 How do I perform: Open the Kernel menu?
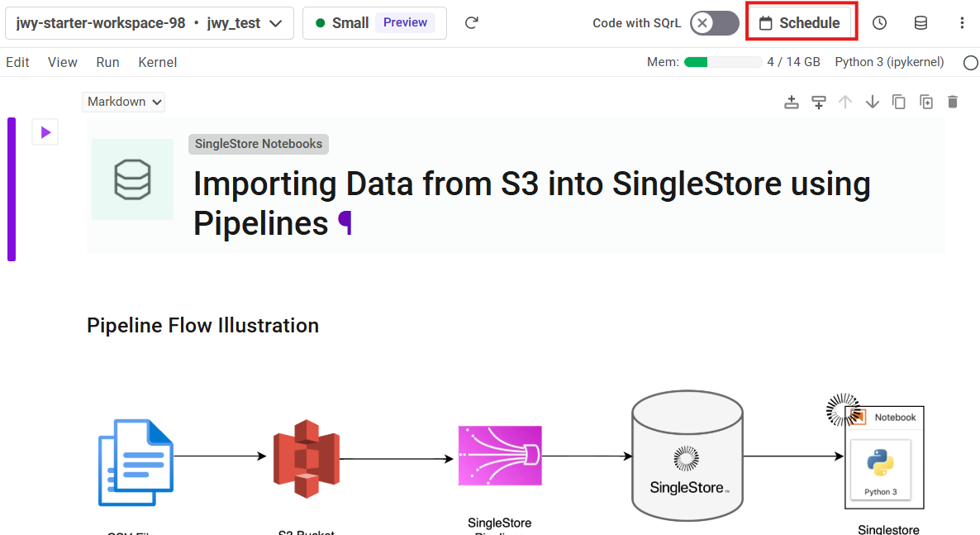tap(158, 63)
